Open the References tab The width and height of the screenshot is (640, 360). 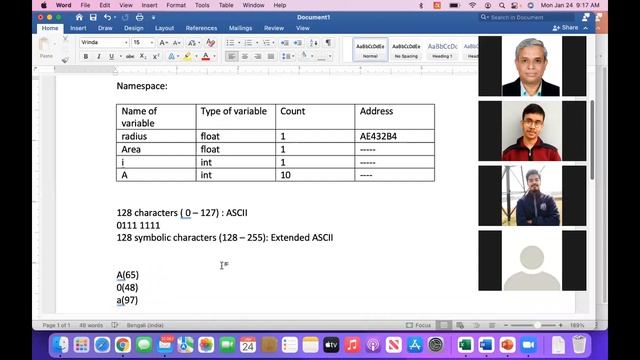tap(201, 28)
